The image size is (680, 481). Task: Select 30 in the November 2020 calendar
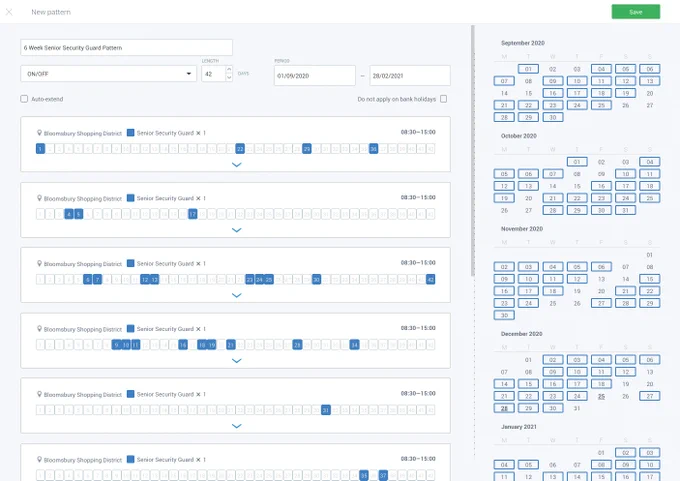coord(504,315)
